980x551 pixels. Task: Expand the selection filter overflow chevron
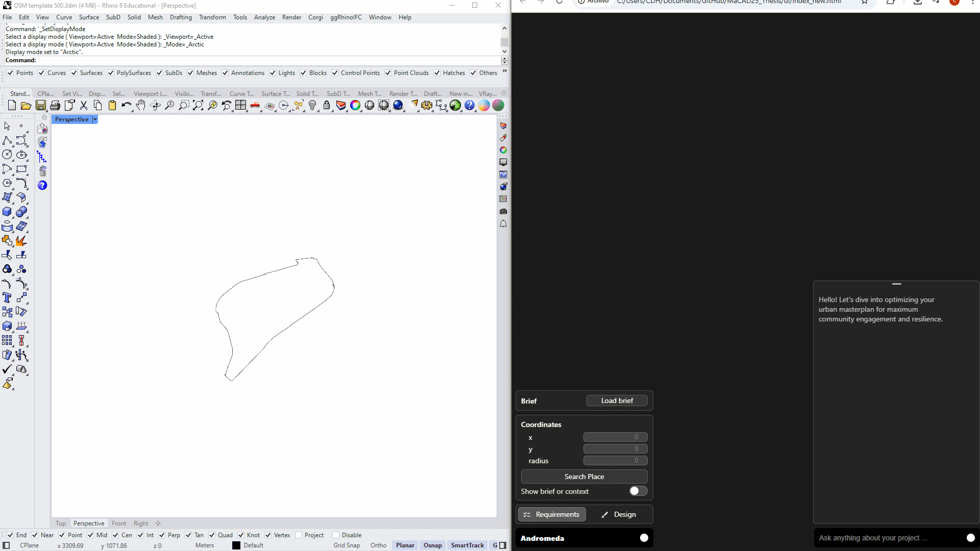pos(504,71)
